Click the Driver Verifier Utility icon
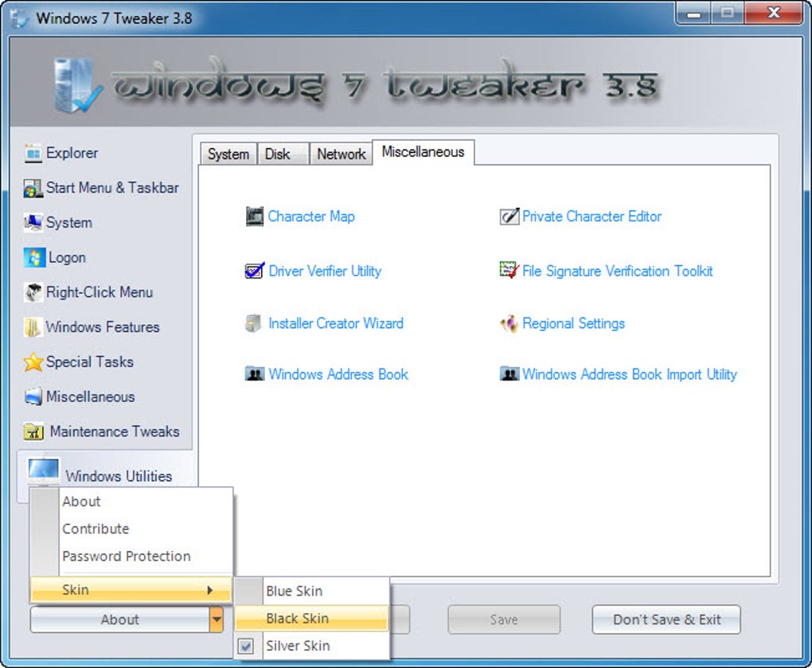Viewport: 812px width, 668px height. tap(254, 271)
